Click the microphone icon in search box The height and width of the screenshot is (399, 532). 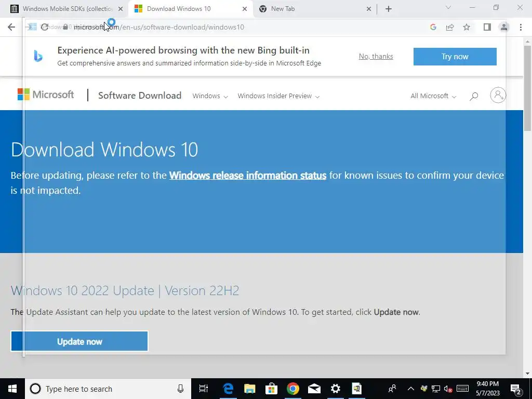(x=180, y=389)
